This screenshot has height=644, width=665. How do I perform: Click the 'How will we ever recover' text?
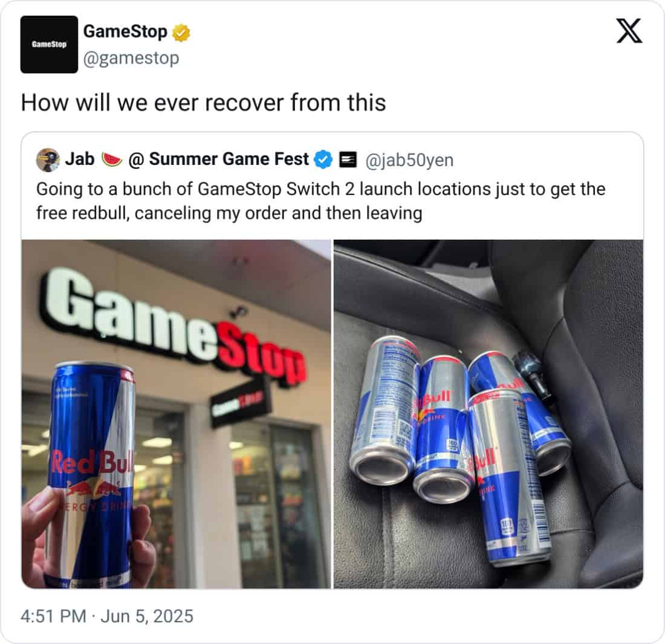coord(203,103)
